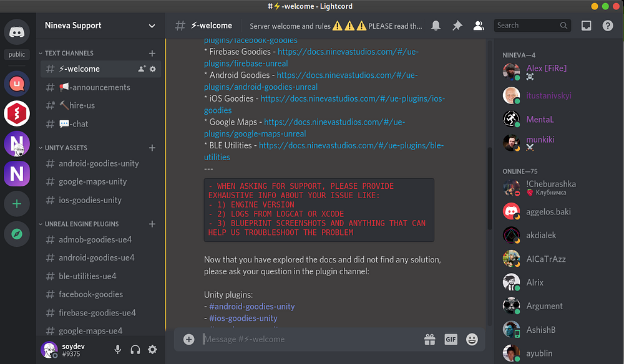Select the announcements channel
This screenshot has height=364, width=624.
click(100, 87)
